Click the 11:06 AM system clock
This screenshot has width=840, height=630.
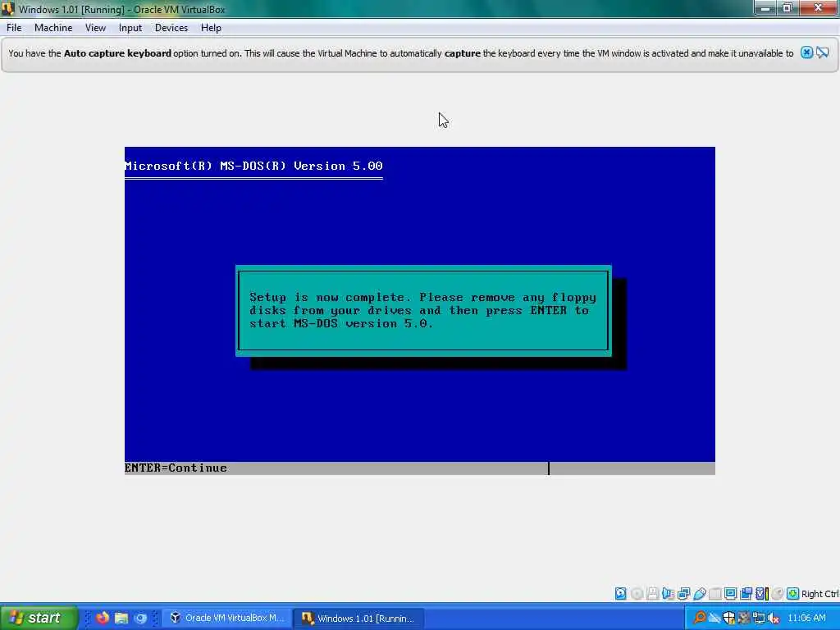click(806, 618)
